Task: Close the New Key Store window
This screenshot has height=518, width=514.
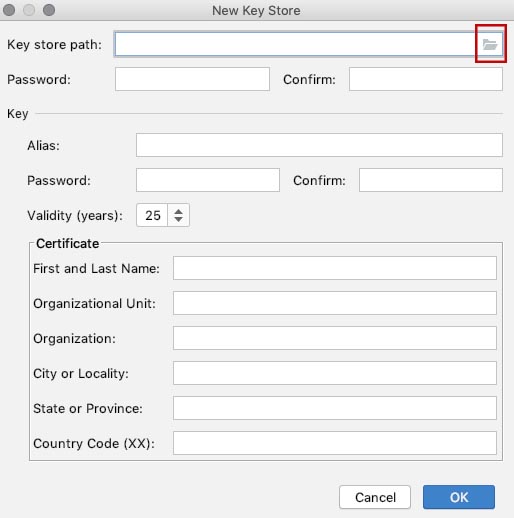Action: coord(9,10)
